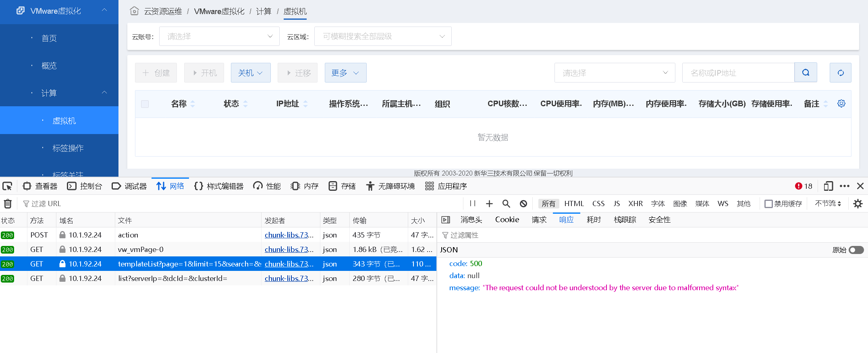Open 耗时 details tab
Viewport: 868px width, 353px height.
594,220
